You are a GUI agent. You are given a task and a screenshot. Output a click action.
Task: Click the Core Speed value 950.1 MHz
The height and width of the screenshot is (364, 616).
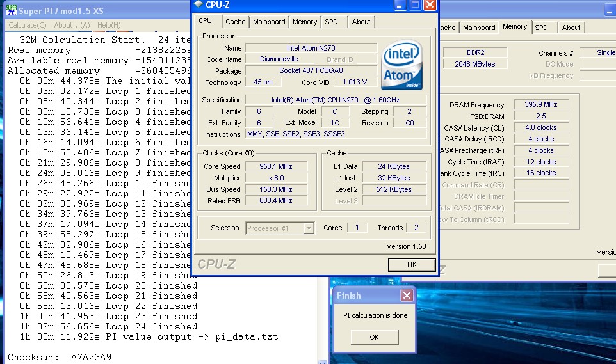click(276, 166)
